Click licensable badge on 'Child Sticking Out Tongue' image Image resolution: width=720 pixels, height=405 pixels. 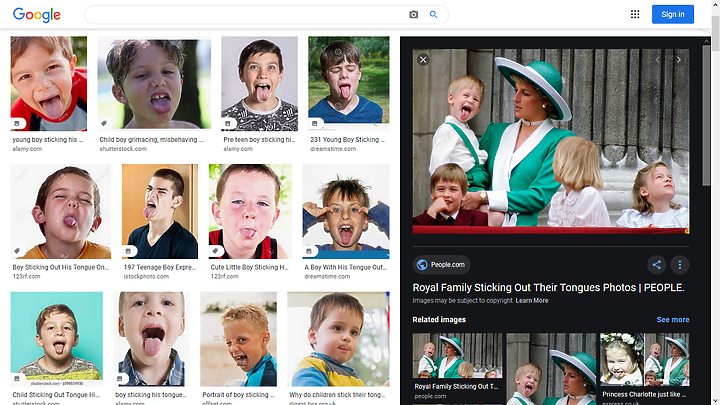point(17,378)
